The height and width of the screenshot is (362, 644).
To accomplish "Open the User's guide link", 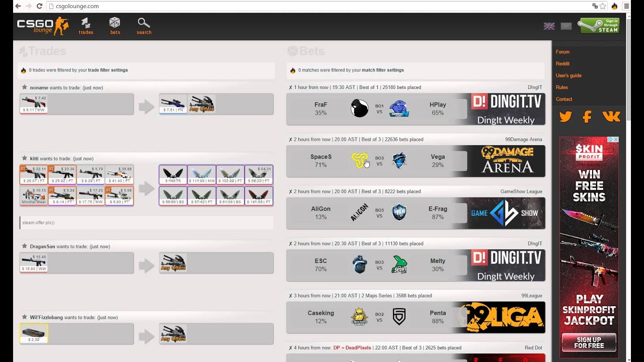I will click(569, 75).
